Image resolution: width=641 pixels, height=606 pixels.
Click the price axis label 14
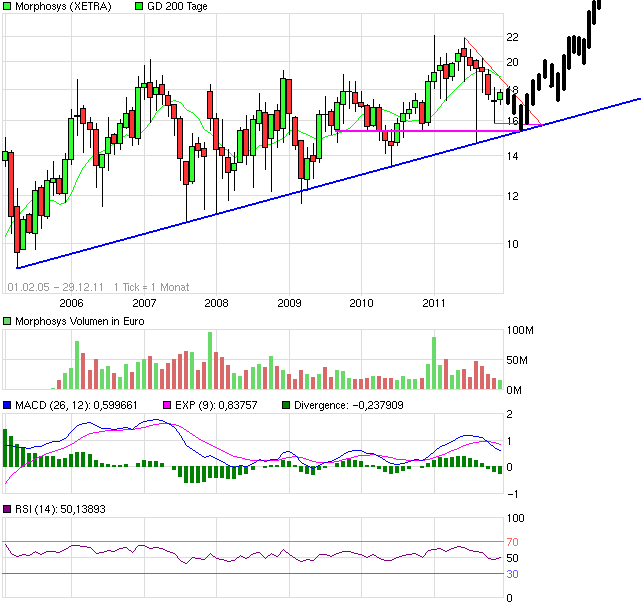point(512,156)
